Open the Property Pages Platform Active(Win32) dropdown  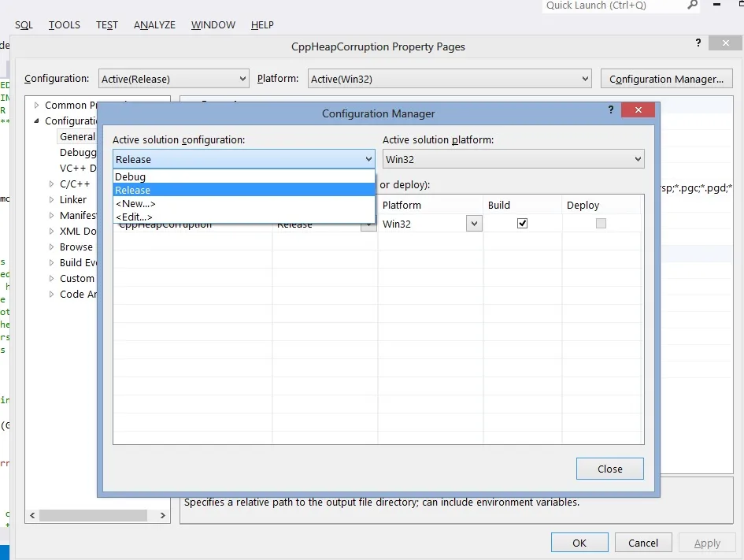(x=450, y=79)
